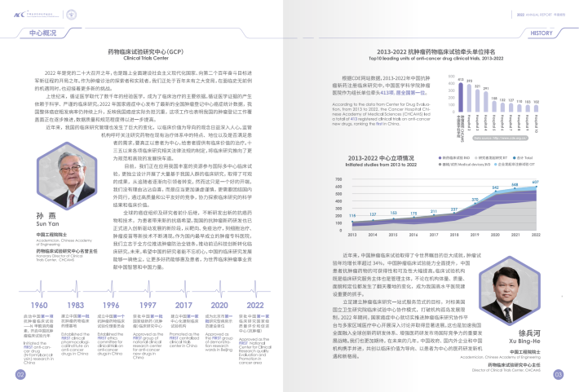Click the English name Sun Yan
The image size is (579, 392).
(47, 223)
